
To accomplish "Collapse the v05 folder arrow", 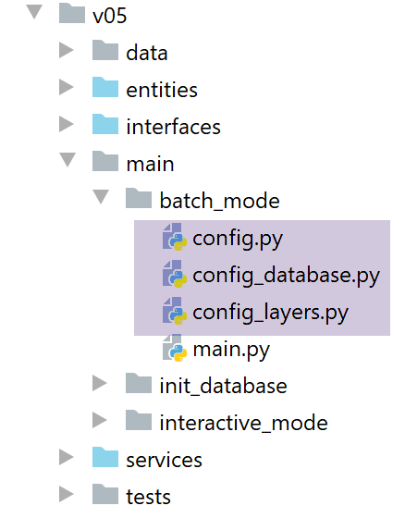I will [34, 12].
